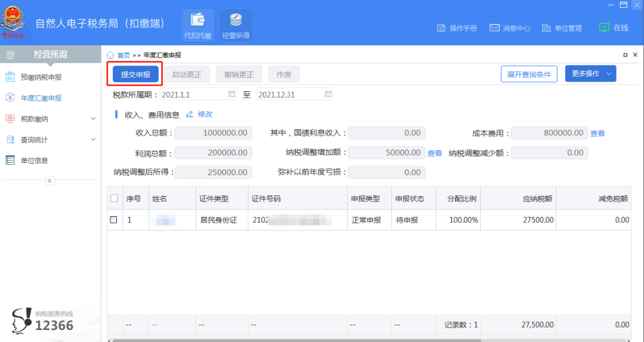Image resolution: width=644 pixels, height=342 pixels.
Task: Tick the select-all checkbox in table header
Action: (x=114, y=198)
